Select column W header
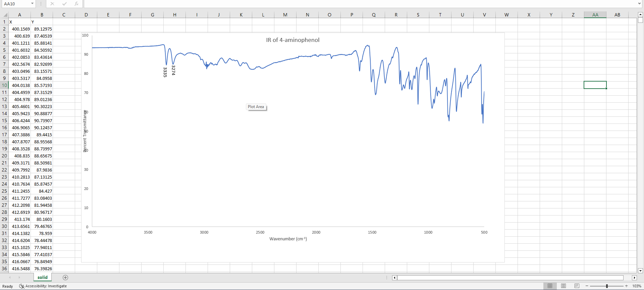This screenshot has width=644, height=290. tap(506, 15)
